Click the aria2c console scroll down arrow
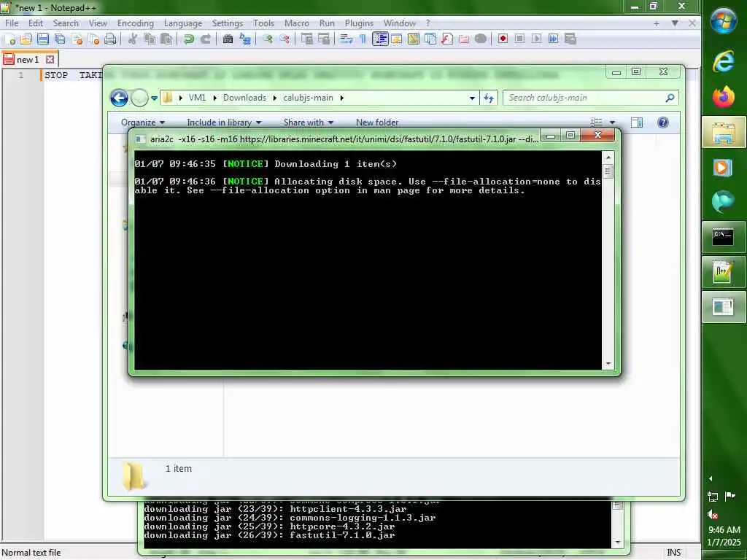Viewport: 747px width, 560px height. click(608, 364)
